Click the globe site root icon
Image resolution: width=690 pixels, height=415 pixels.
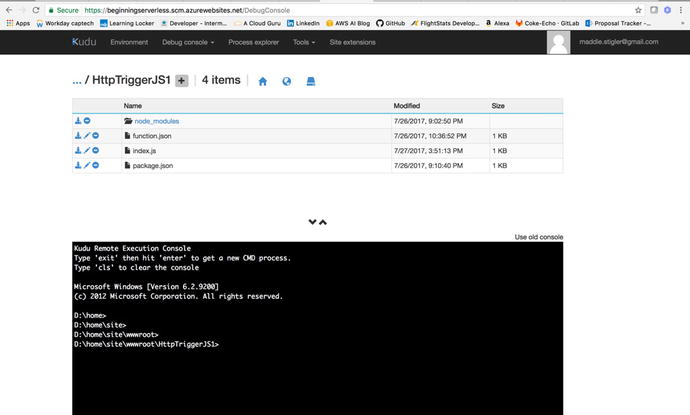pos(287,81)
